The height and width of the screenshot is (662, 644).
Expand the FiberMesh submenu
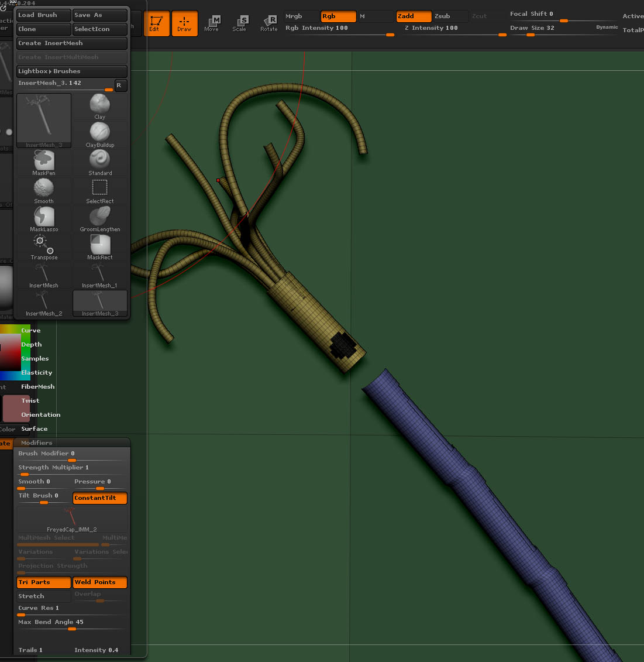click(x=38, y=387)
